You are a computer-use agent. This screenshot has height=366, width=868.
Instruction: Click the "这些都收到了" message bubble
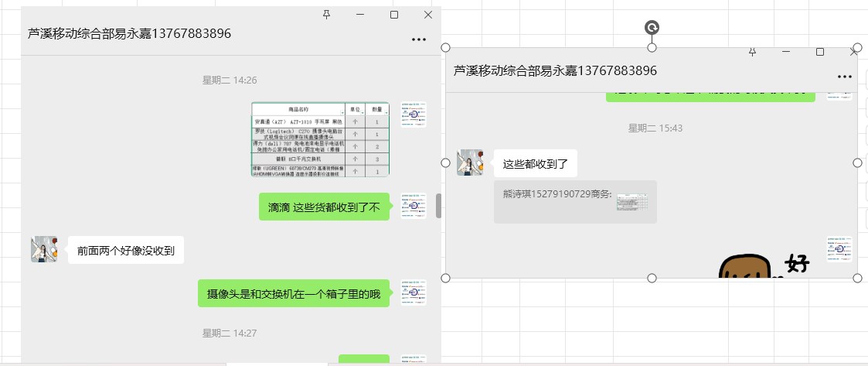535,163
